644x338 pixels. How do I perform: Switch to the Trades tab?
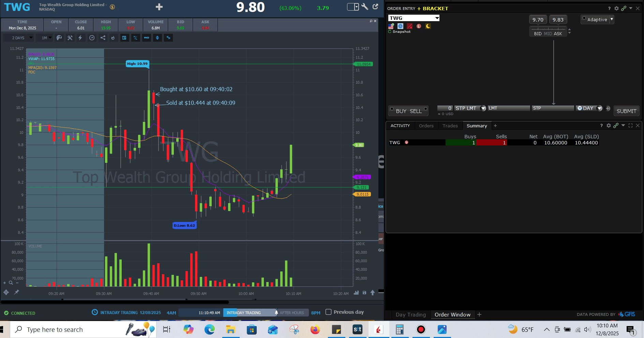pos(450,126)
